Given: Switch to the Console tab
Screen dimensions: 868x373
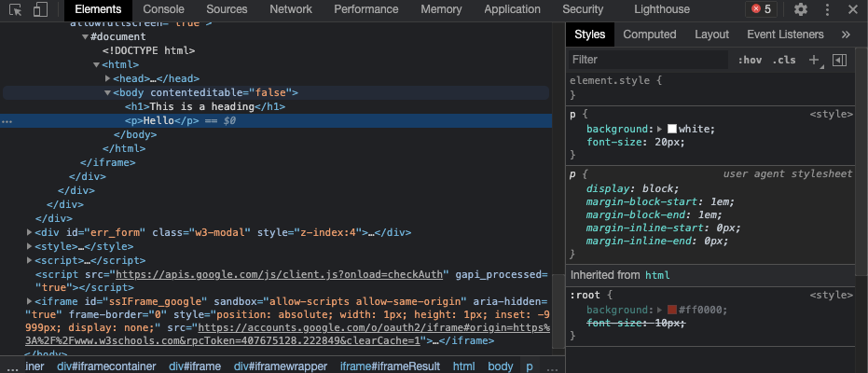Looking at the screenshot, I should tap(163, 9).
